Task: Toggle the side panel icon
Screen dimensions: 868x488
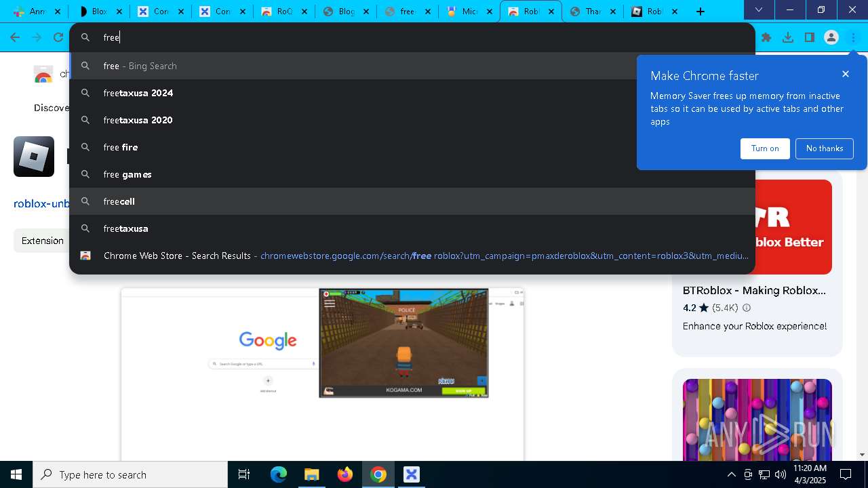Action: pyautogui.click(x=810, y=38)
